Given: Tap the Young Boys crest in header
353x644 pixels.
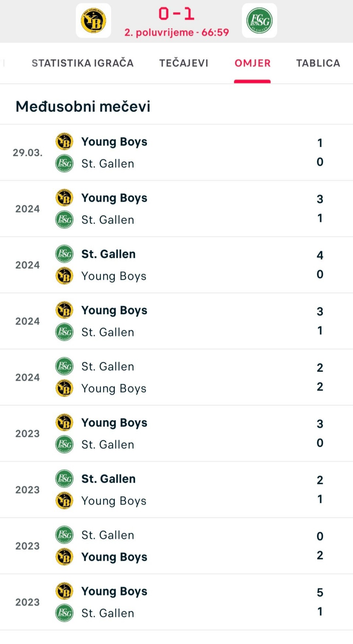Looking at the screenshot, I should click(x=93, y=21).
